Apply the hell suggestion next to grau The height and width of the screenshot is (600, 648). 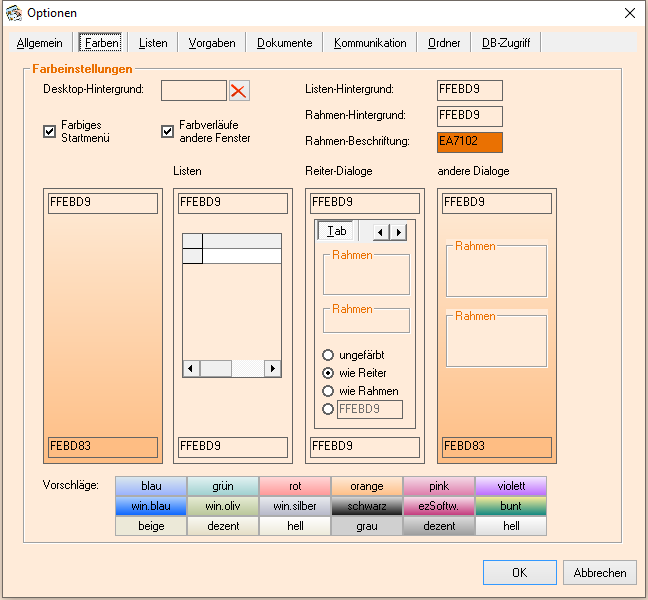tap(295, 526)
